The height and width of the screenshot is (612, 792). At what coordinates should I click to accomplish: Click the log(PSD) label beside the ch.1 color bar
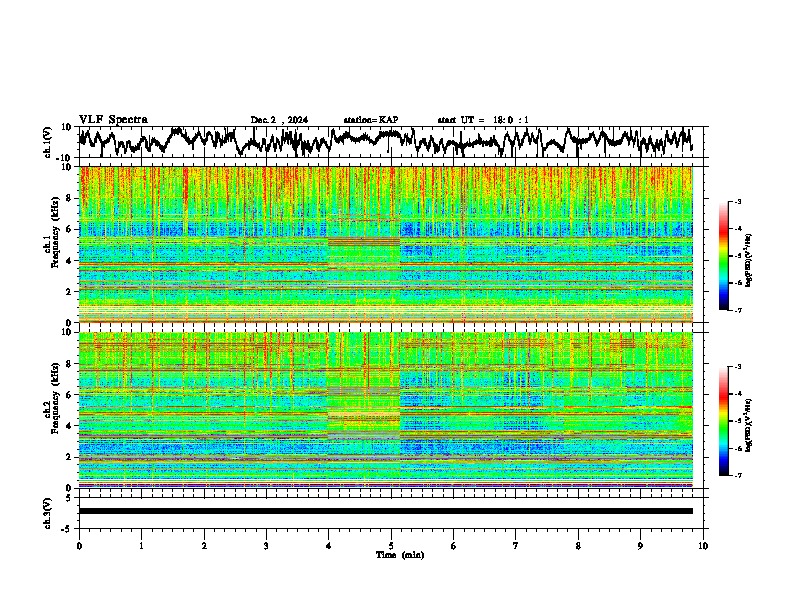tap(749, 261)
